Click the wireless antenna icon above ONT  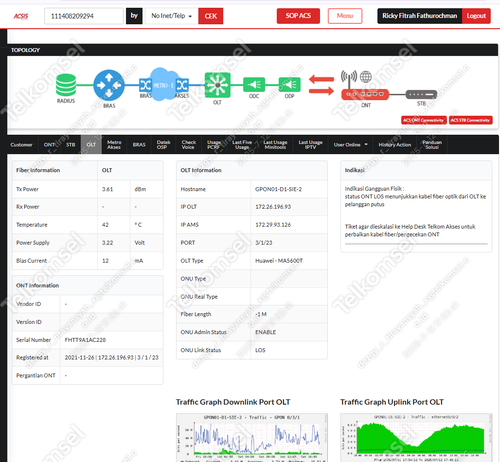tap(349, 79)
